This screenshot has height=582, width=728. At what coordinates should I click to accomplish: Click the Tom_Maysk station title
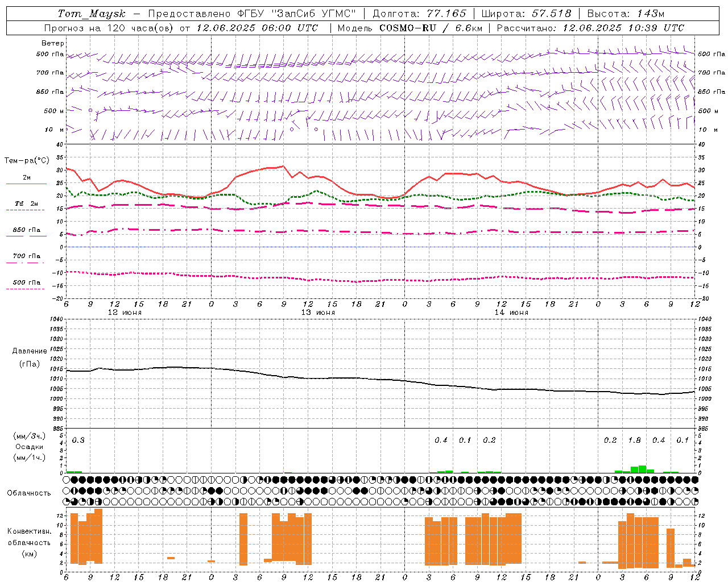(x=92, y=14)
